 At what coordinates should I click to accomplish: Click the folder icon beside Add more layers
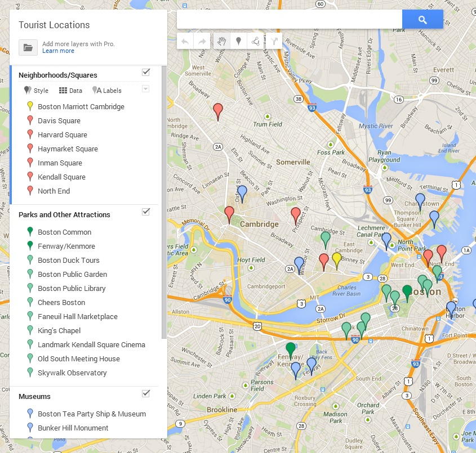[28, 48]
